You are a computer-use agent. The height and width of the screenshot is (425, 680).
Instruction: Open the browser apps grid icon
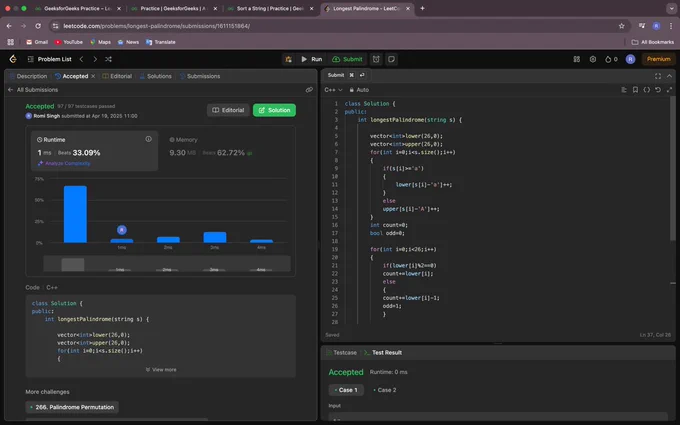tap(10, 42)
